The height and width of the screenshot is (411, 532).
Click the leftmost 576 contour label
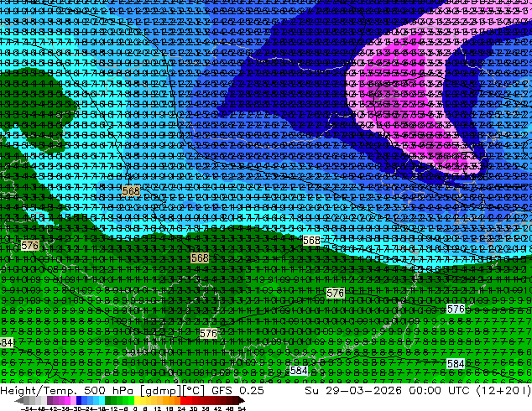[30, 245]
